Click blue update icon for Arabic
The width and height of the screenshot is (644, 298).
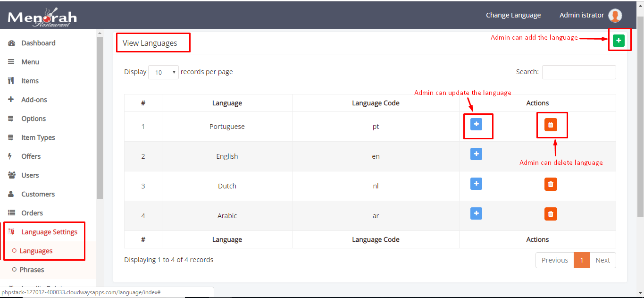tap(476, 213)
